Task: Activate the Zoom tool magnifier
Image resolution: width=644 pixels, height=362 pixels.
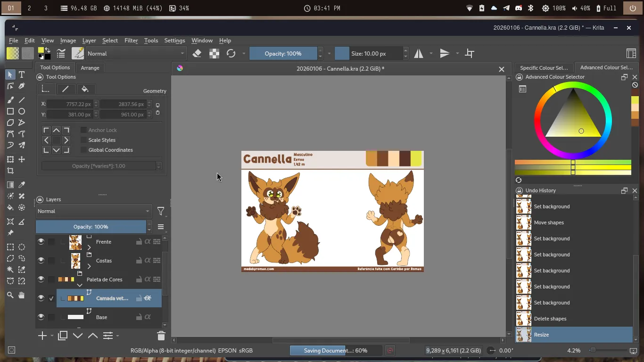Action: pos(10,295)
